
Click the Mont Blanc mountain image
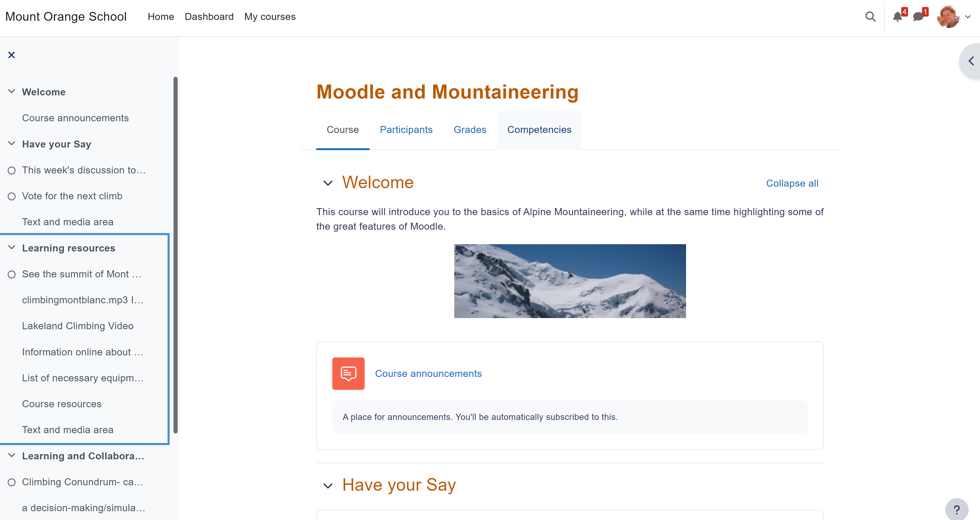[570, 281]
